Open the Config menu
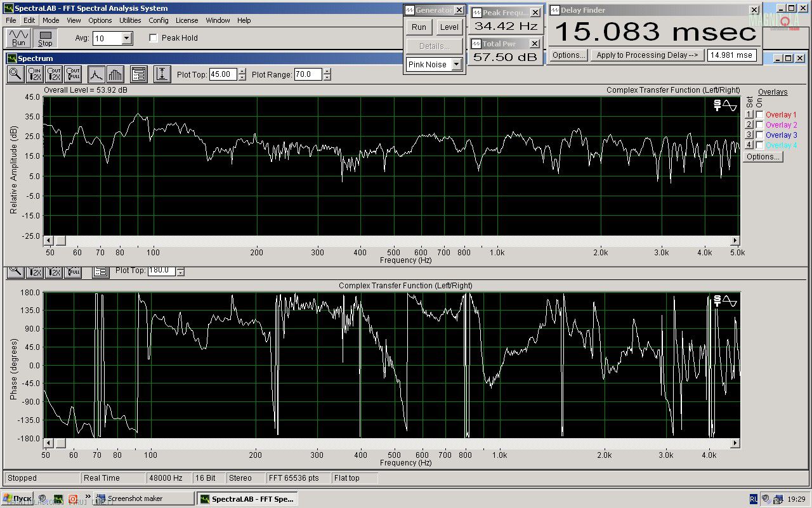 [159, 20]
